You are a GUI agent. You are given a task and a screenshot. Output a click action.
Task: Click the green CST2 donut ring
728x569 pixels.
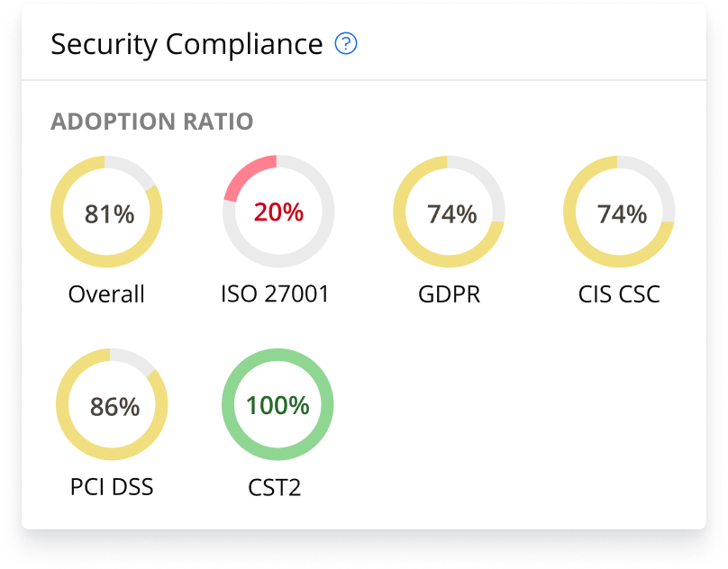coord(227,405)
